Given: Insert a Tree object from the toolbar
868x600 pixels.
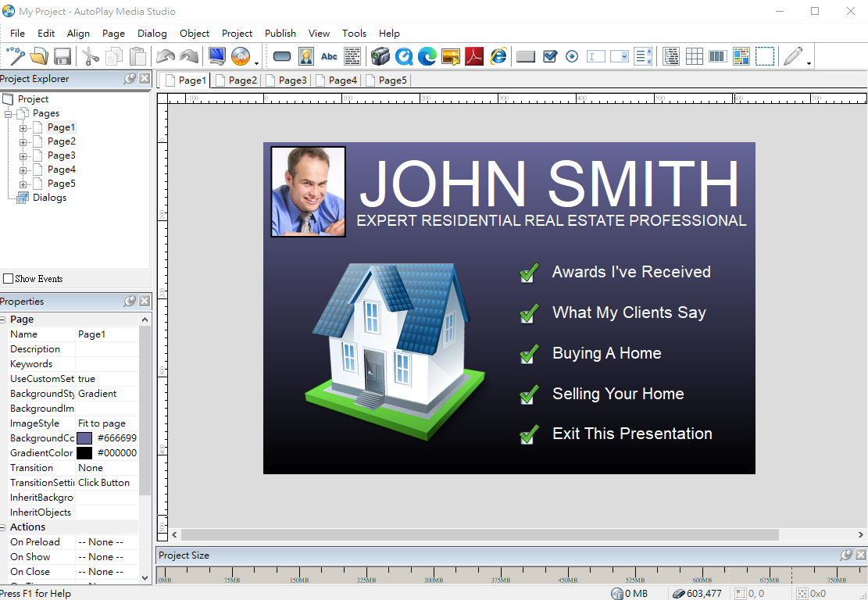Looking at the screenshot, I should (x=671, y=56).
